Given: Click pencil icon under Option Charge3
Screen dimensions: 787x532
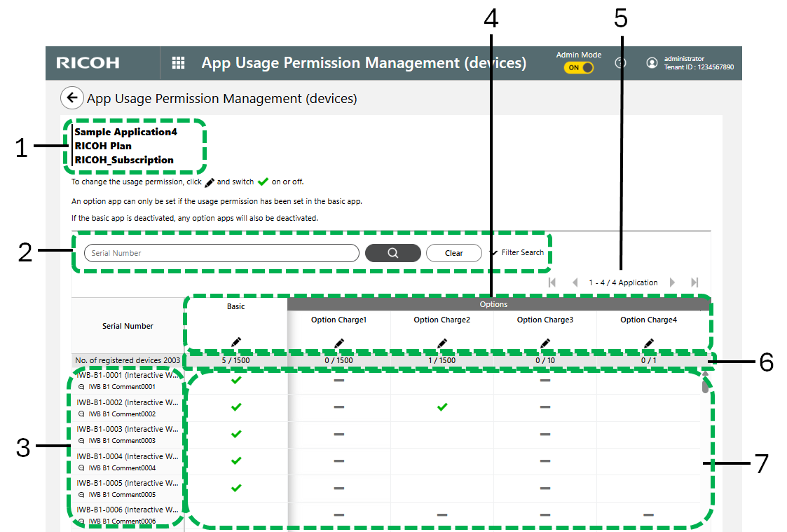Looking at the screenshot, I should 545,343.
